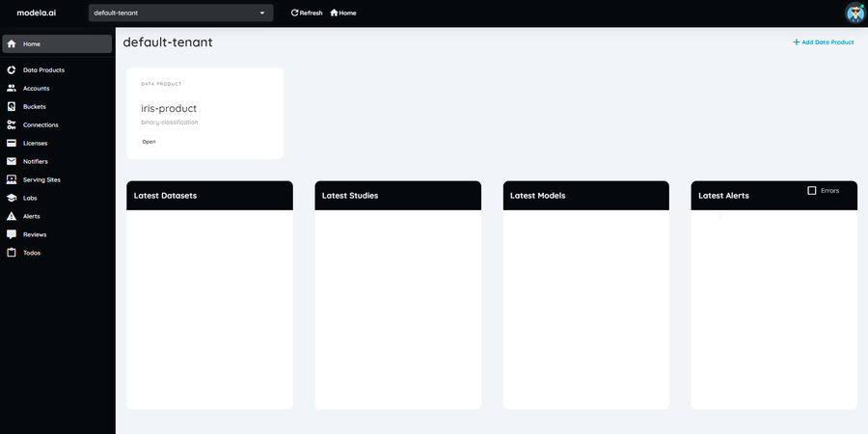Click the Reviews speech bubble icon
Viewport: 868px width, 434px height.
point(11,234)
